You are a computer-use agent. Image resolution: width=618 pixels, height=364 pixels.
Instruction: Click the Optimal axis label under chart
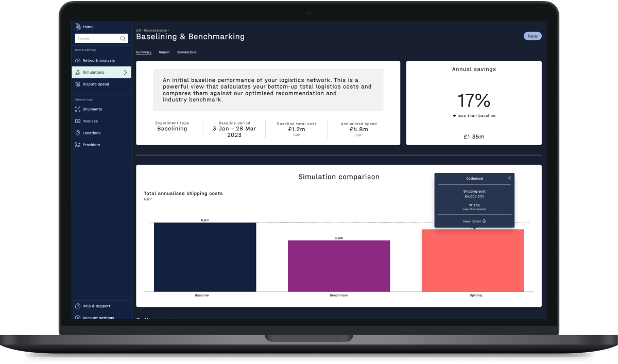tap(476, 295)
